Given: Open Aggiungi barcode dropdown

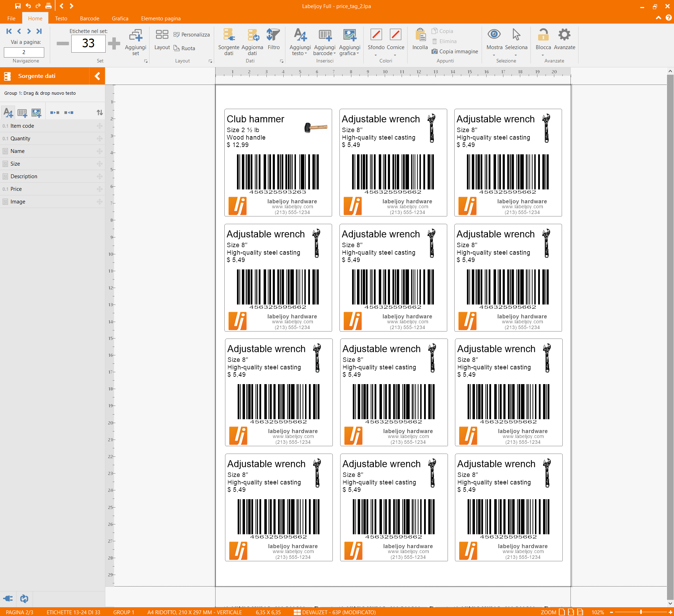Looking at the screenshot, I should click(325, 42).
